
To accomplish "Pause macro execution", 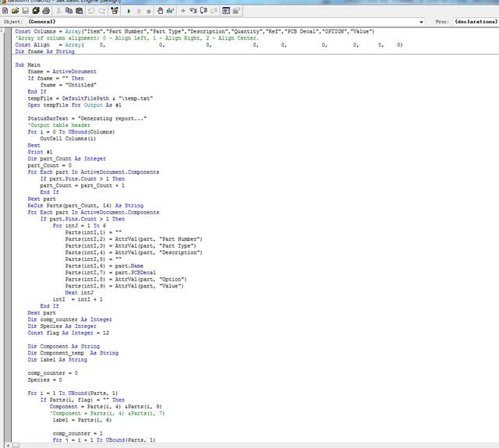I will [x=139, y=11].
